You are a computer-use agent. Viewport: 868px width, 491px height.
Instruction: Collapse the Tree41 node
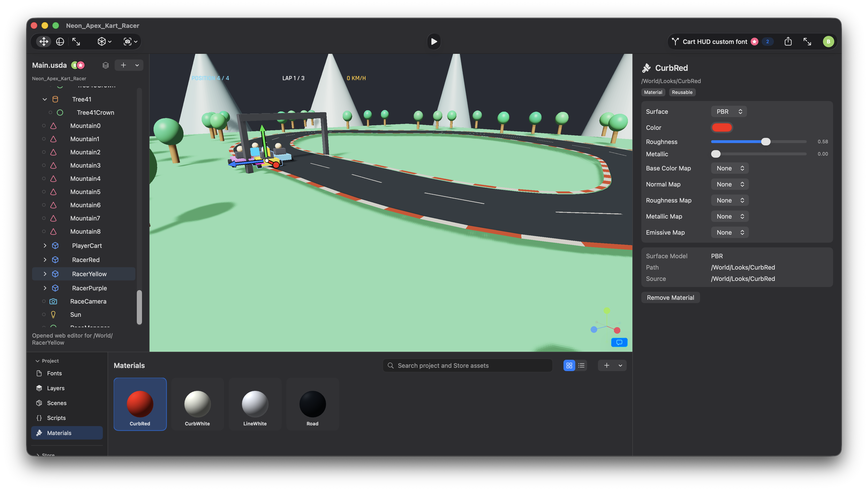[45, 99]
